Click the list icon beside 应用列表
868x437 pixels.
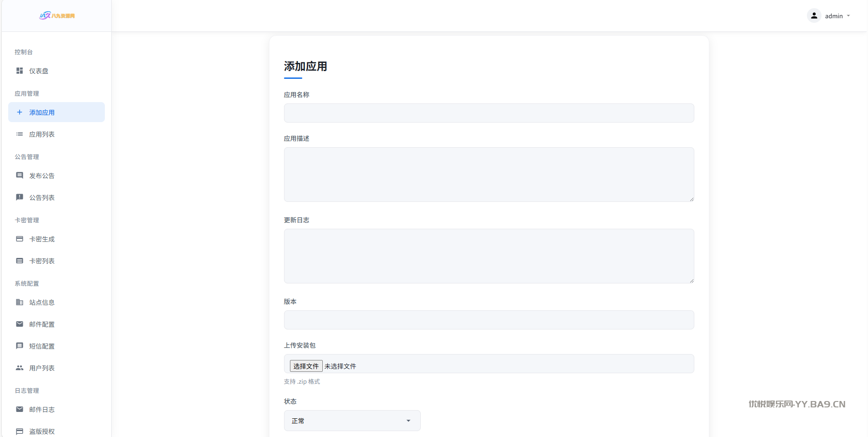[x=20, y=134]
